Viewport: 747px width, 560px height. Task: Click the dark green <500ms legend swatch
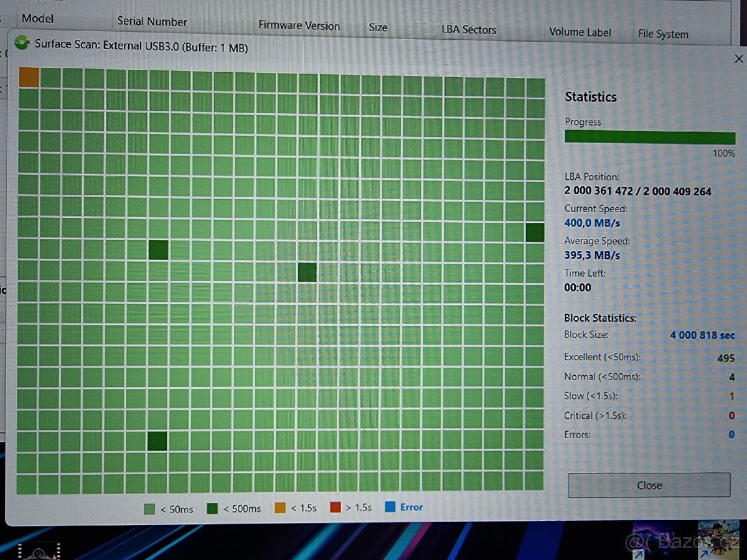pos(212,508)
